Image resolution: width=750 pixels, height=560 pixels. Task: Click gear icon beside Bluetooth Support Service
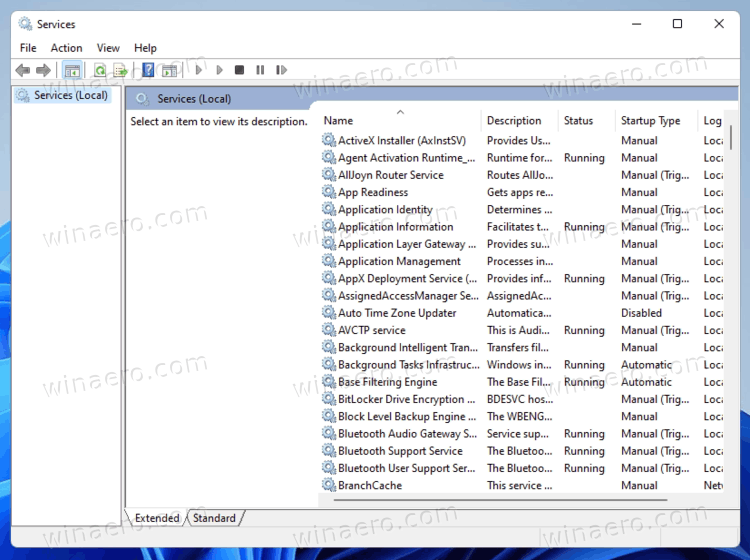pos(329,450)
